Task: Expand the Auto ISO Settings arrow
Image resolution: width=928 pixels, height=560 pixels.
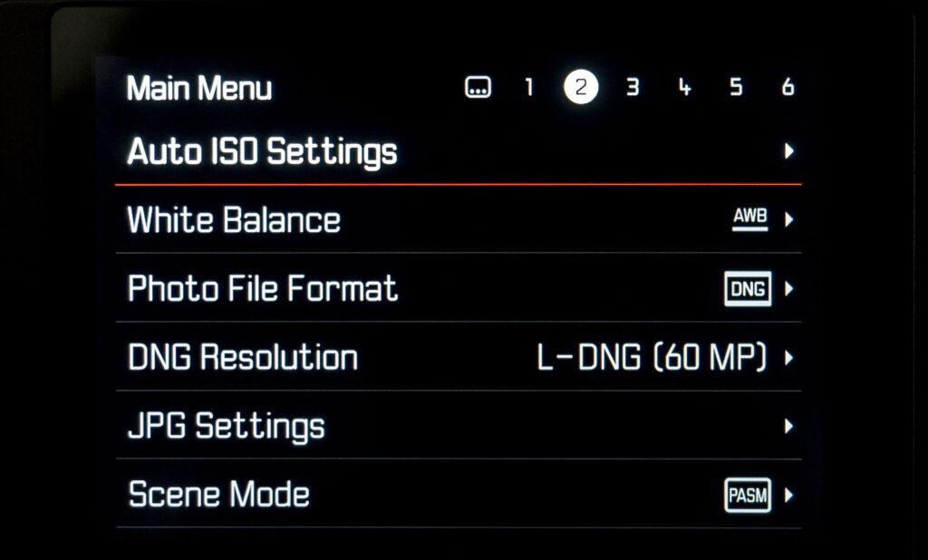Action: pyautogui.click(x=788, y=151)
